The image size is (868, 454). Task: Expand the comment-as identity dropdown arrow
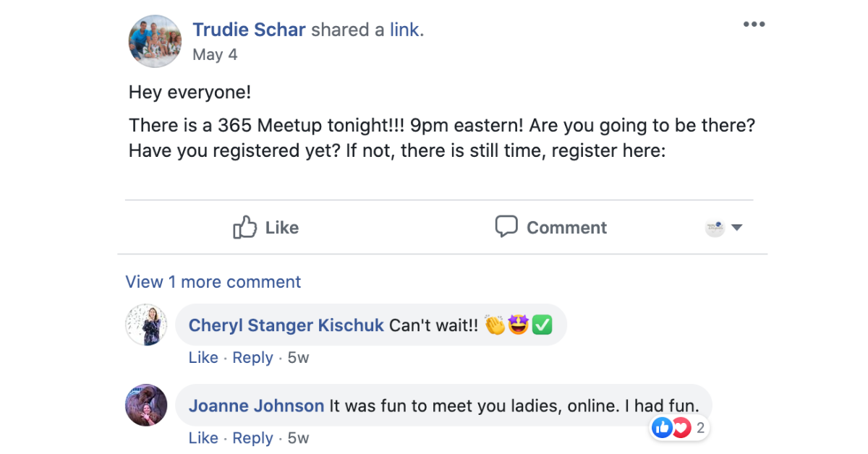737,228
